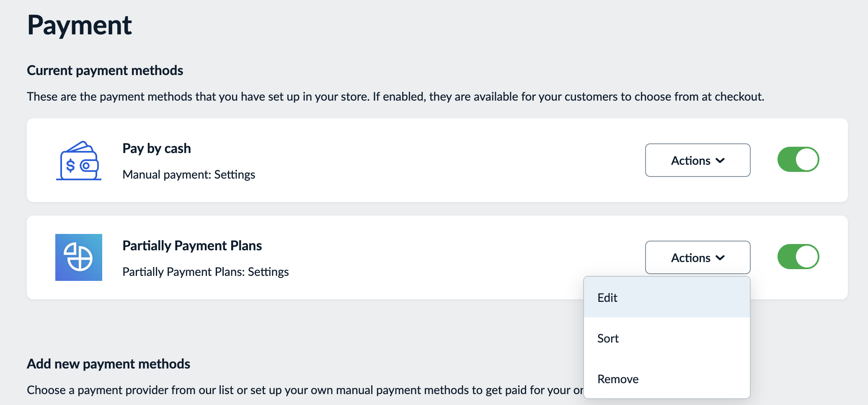Click the Payment page heading

80,25
